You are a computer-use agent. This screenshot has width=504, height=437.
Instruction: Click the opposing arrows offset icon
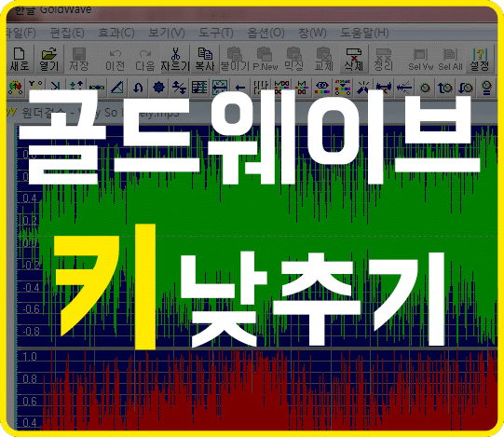click(x=179, y=88)
